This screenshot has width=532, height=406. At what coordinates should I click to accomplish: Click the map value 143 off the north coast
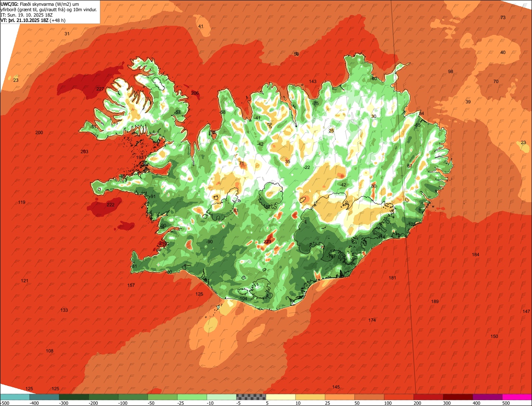(x=313, y=81)
